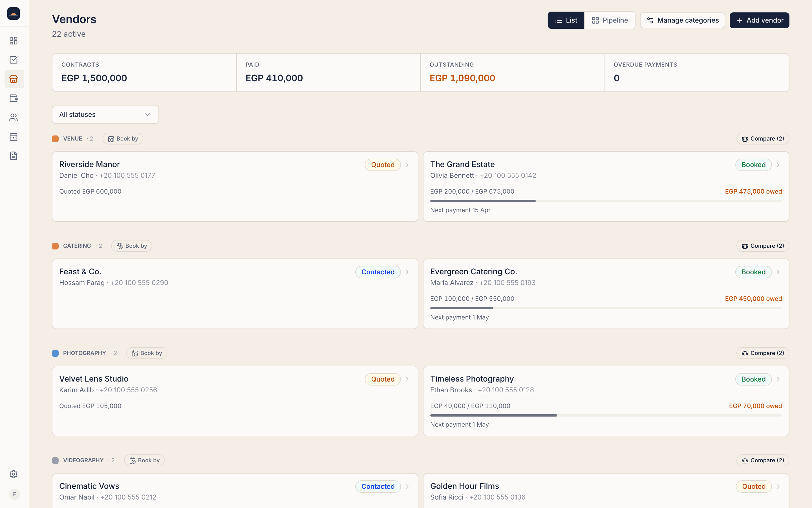This screenshot has width=812, height=508.
Task: Click the Outstanding EGP 1,090,000 amount
Action: [x=462, y=78]
